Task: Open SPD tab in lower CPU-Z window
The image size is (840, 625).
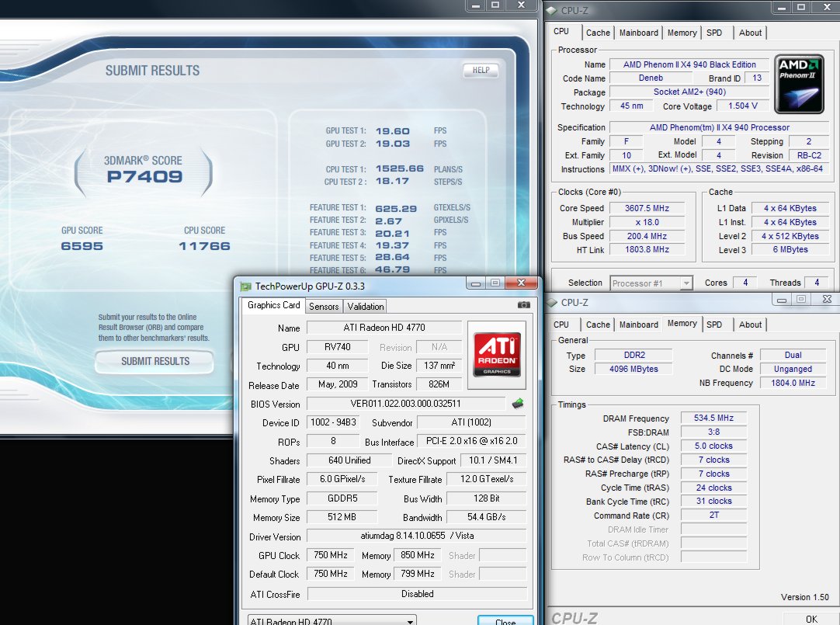Action: 714,325
